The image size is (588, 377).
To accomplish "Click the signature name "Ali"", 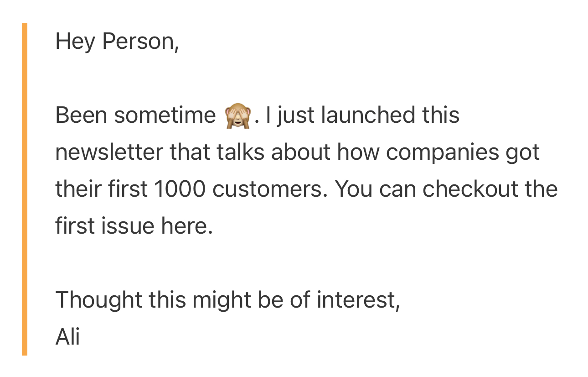I will click(x=67, y=337).
